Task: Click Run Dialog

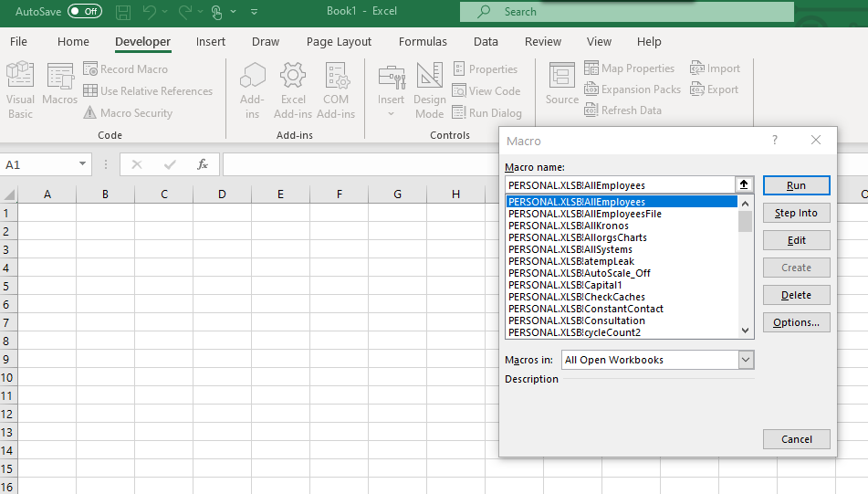Action: point(486,113)
